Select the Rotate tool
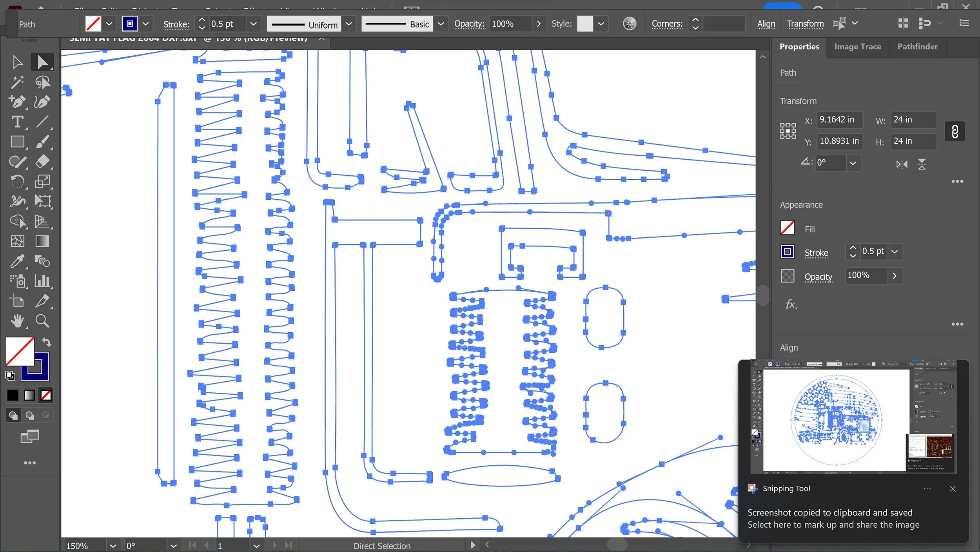This screenshot has height=552, width=980. [x=17, y=181]
